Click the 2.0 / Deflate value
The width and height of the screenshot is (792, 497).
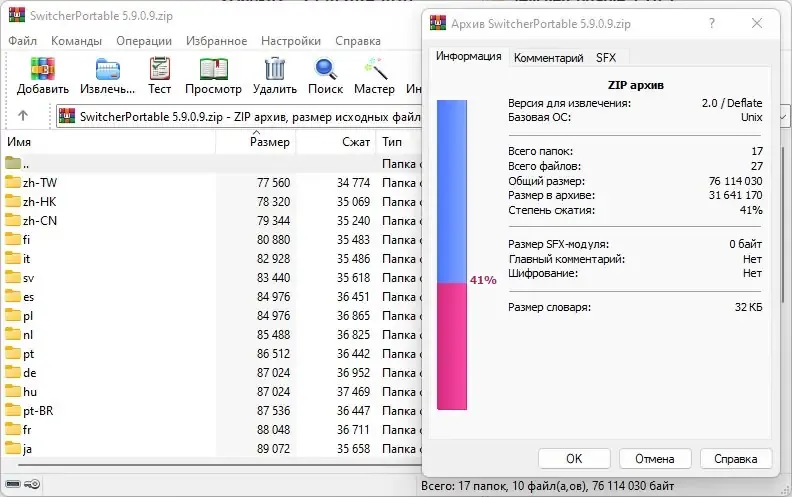[732, 103]
